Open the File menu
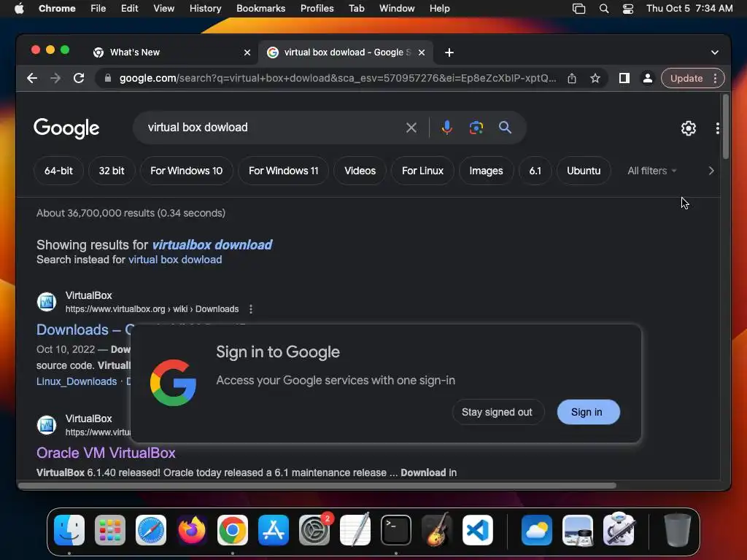This screenshot has width=747, height=560. (x=98, y=9)
